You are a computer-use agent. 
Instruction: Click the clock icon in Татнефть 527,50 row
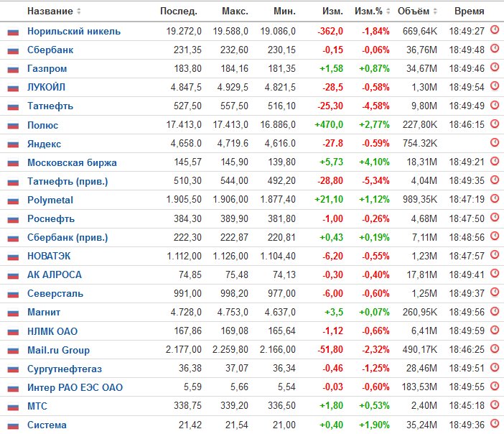[495, 105]
